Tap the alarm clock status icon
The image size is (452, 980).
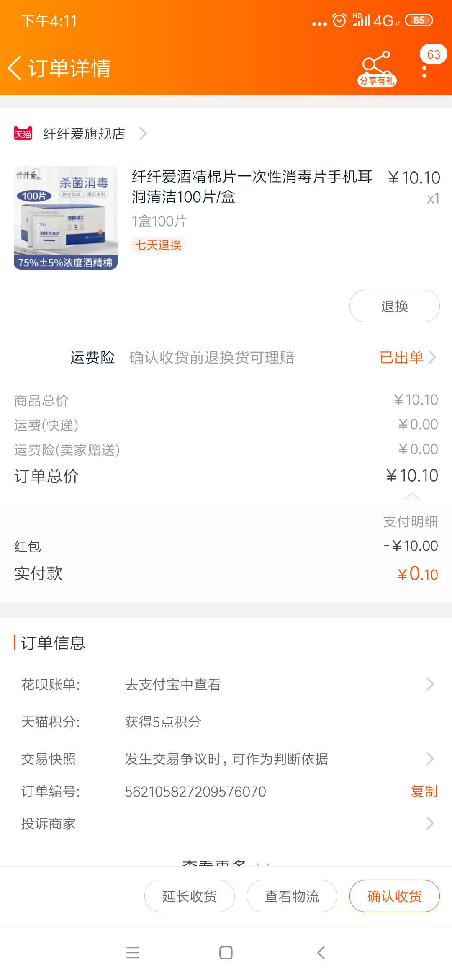click(339, 20)
